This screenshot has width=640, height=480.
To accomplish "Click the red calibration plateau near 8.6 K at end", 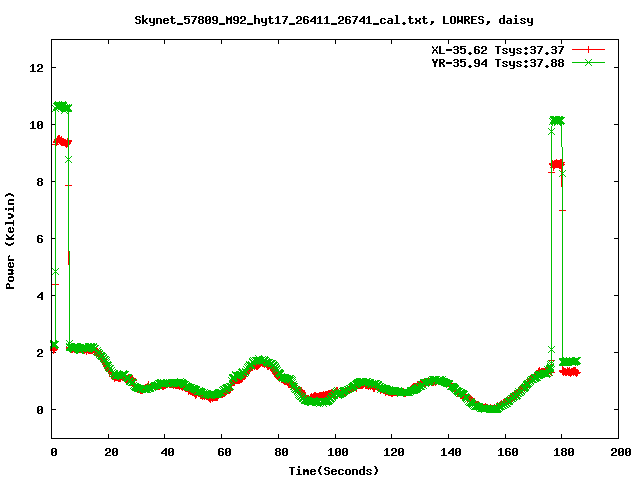I will [557, 164].
